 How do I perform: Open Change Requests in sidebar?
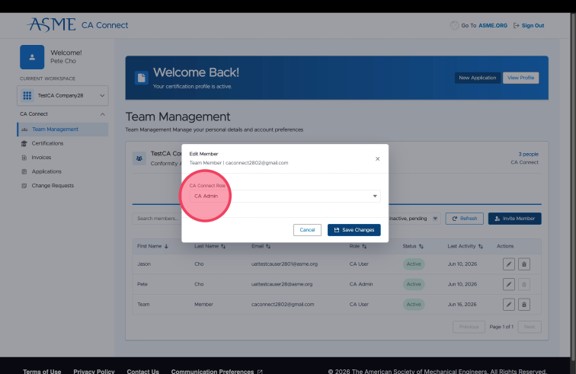point(53,186)
